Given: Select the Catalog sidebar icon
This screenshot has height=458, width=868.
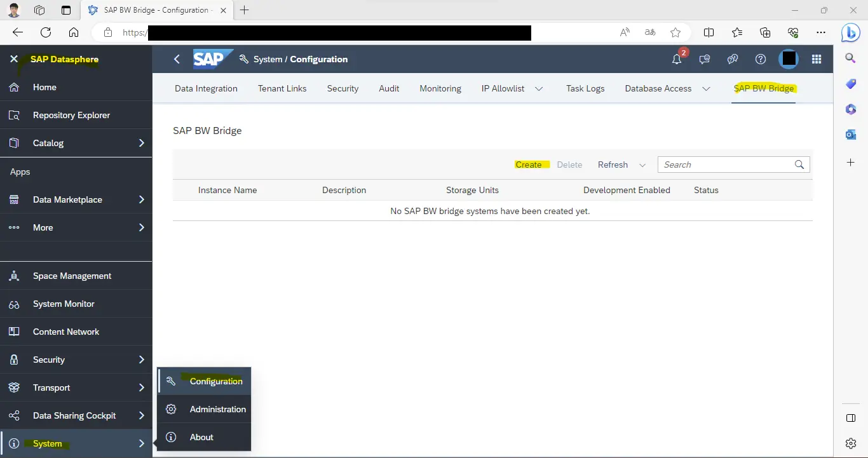Looking at the screenshot, I should click(14, 143).
